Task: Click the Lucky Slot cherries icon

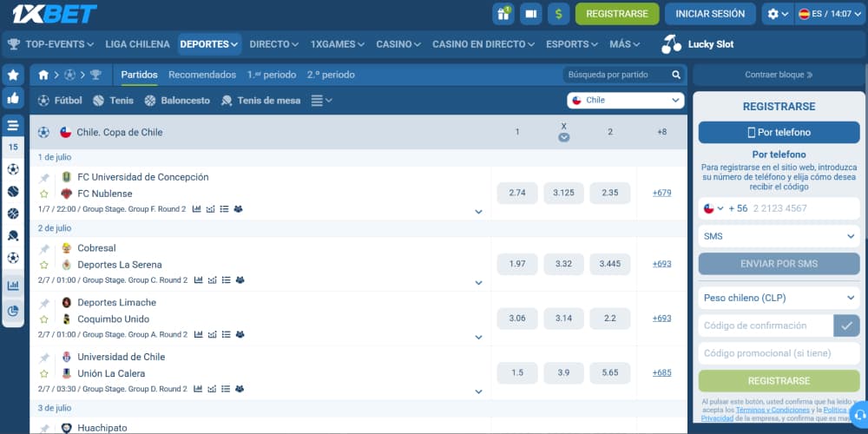Action: (672, 44)
